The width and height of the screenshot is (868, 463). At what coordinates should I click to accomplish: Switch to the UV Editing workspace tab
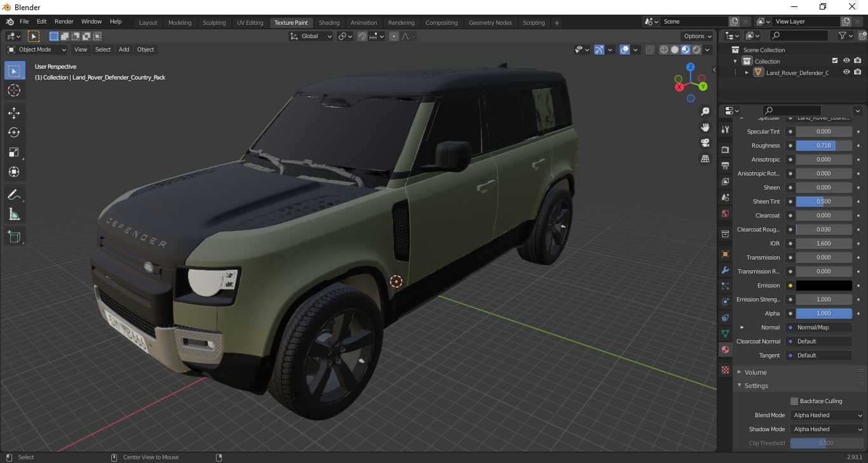(250, 23)
